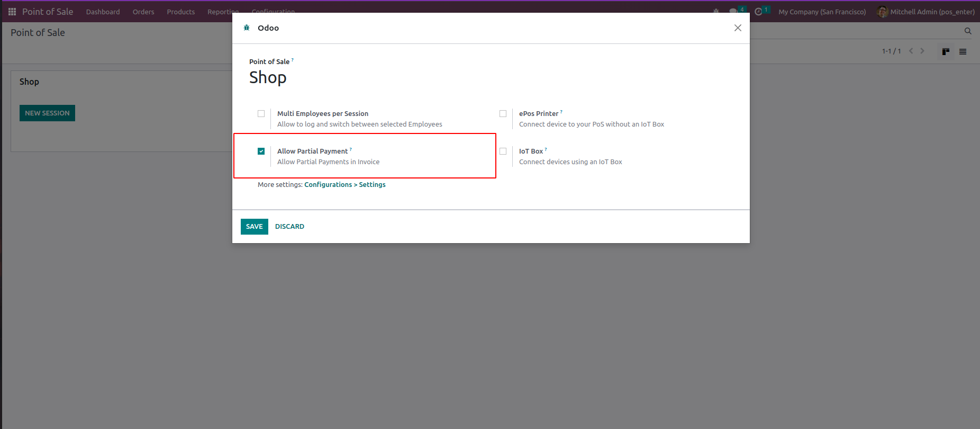Click 'Connect devices using an IoT Box' text
The width and height of the screenshot is (980, 429).
[x=570, y=162]
